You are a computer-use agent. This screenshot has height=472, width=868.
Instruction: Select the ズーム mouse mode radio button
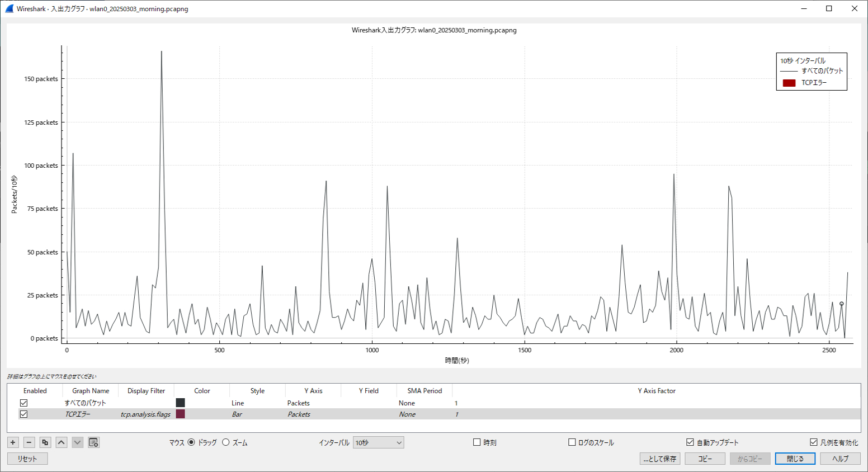point(226,442)
